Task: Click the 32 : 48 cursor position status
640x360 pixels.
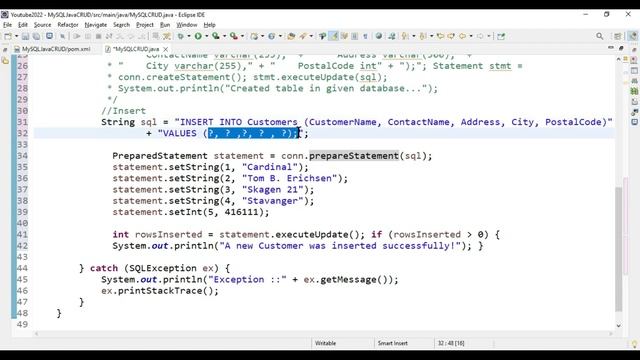Action: [451, 343]
